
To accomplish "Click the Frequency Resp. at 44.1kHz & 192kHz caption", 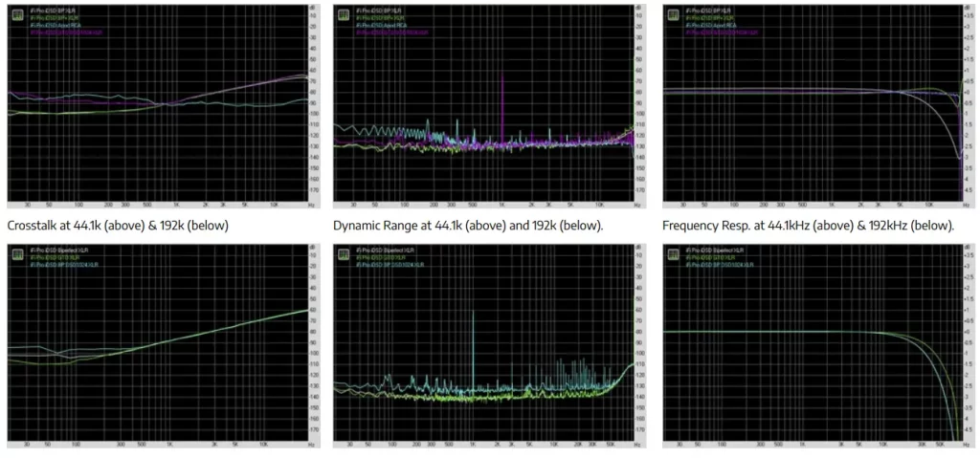I will (809, 225).
